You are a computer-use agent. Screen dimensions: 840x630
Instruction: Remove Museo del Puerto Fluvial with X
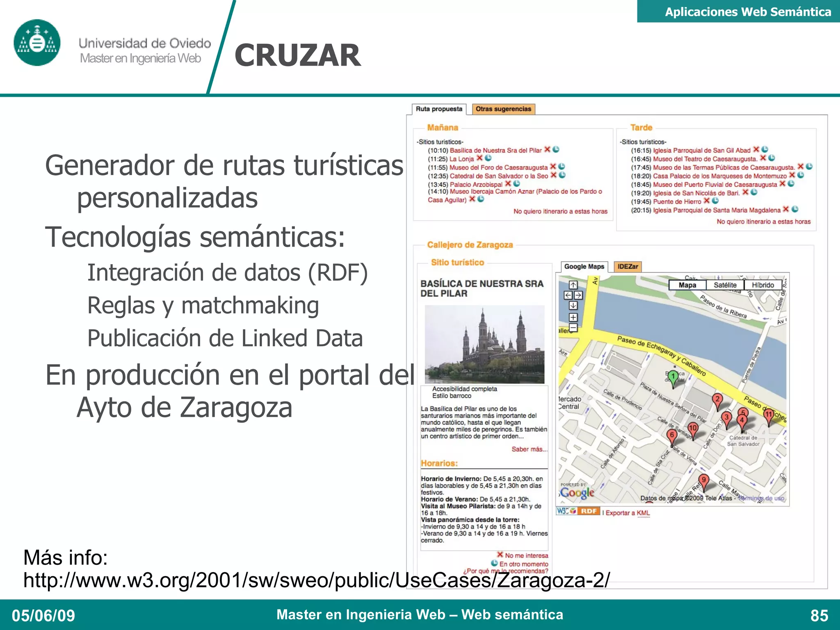(x=783, y=184)
